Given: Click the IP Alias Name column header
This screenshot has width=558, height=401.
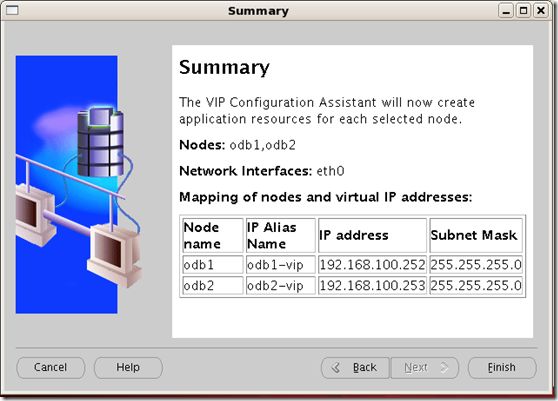Looking at the screenshot, I should coord(281,235).
